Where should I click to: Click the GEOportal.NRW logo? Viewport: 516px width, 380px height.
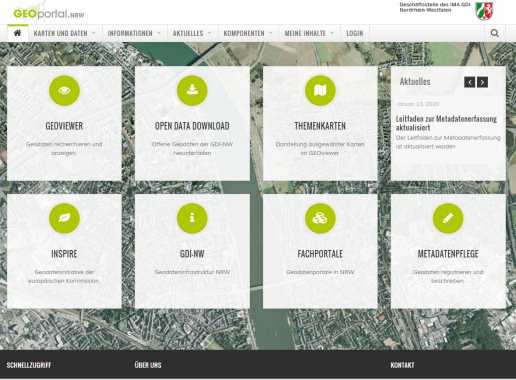pos(49,14)
